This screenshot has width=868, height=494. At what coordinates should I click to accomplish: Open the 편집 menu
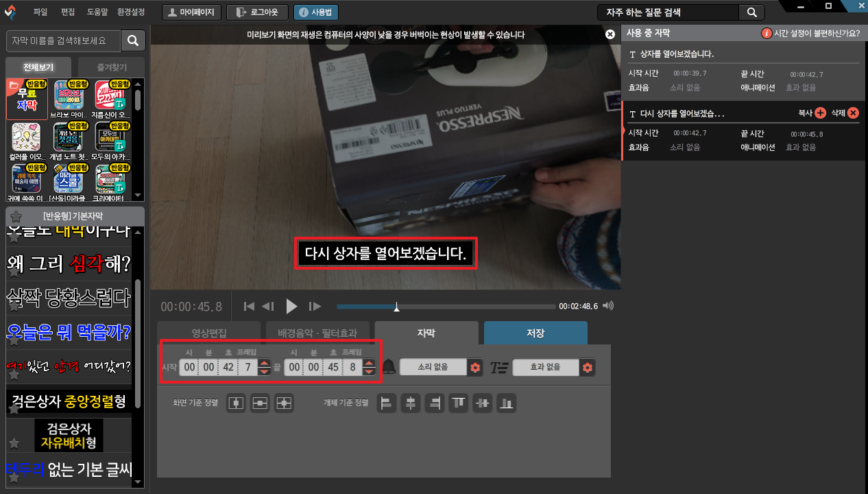click(67, 12)
